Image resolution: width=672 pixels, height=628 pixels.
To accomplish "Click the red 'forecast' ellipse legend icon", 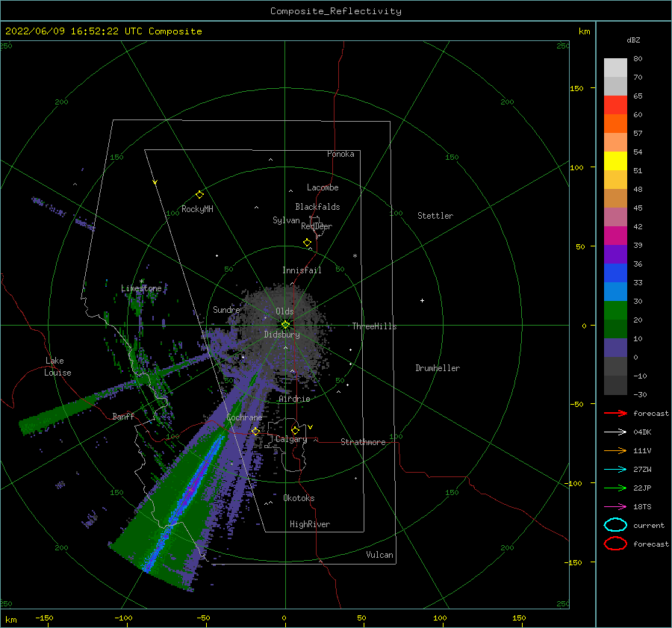I will (x=615, y=544).
